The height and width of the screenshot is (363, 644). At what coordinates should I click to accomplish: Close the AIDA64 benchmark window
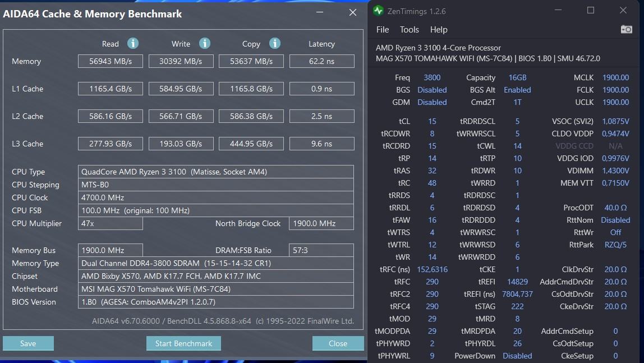pos(352,12)
